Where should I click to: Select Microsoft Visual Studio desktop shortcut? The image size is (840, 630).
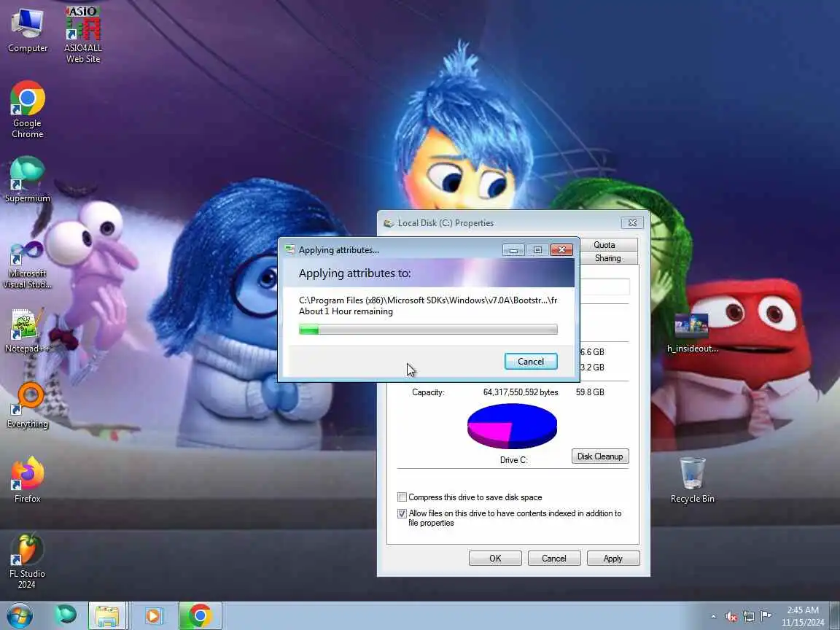tap(27, 265)
